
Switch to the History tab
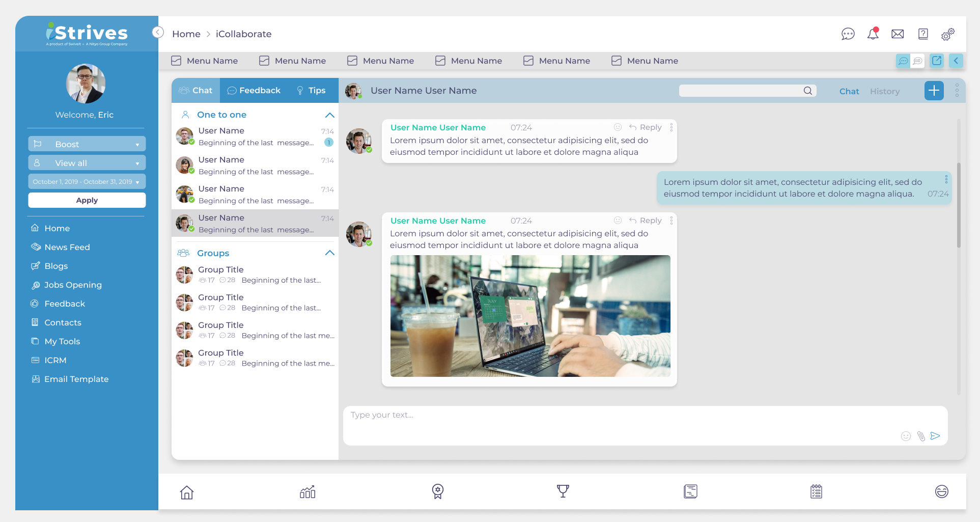[884, 92]
